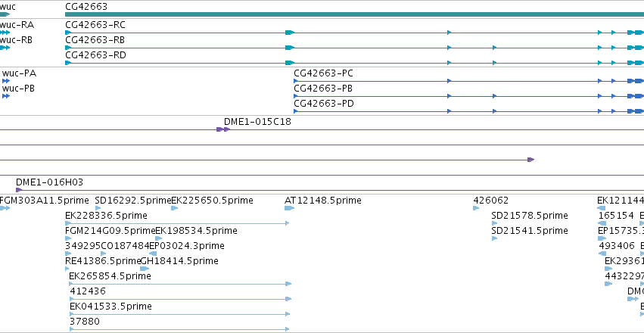Select the DME1-015C18 BAC label
The height and width of the screenshot is (333, 644).
(257, 122)
